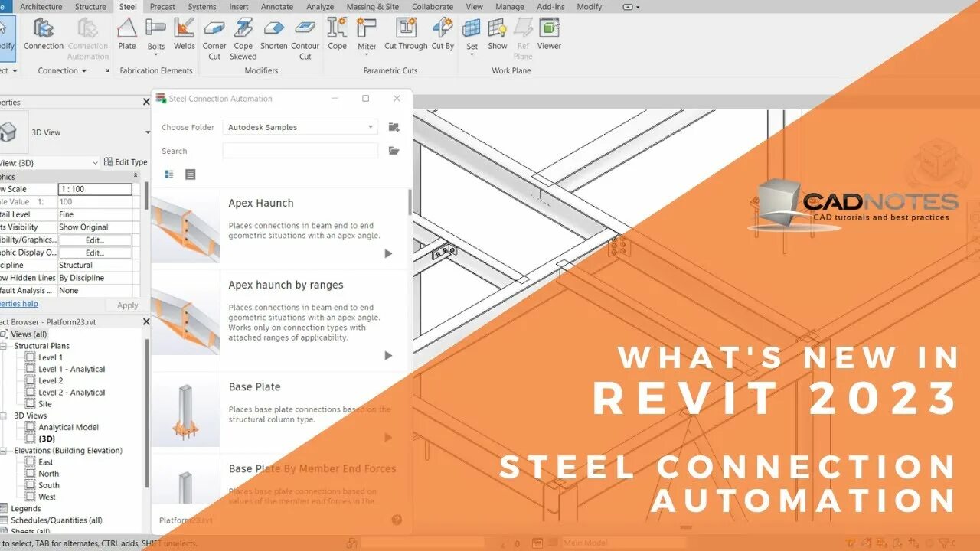Click the connection list scrollbar
This screenshot has width=980, height=551.
pyautogui.click(x=410, y=203)
